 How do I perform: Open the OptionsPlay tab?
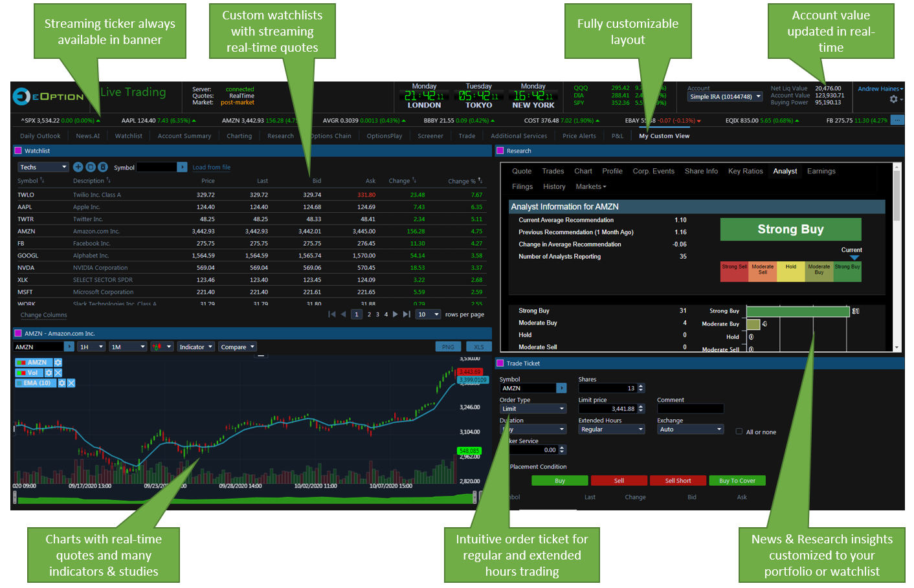(385, 136)
